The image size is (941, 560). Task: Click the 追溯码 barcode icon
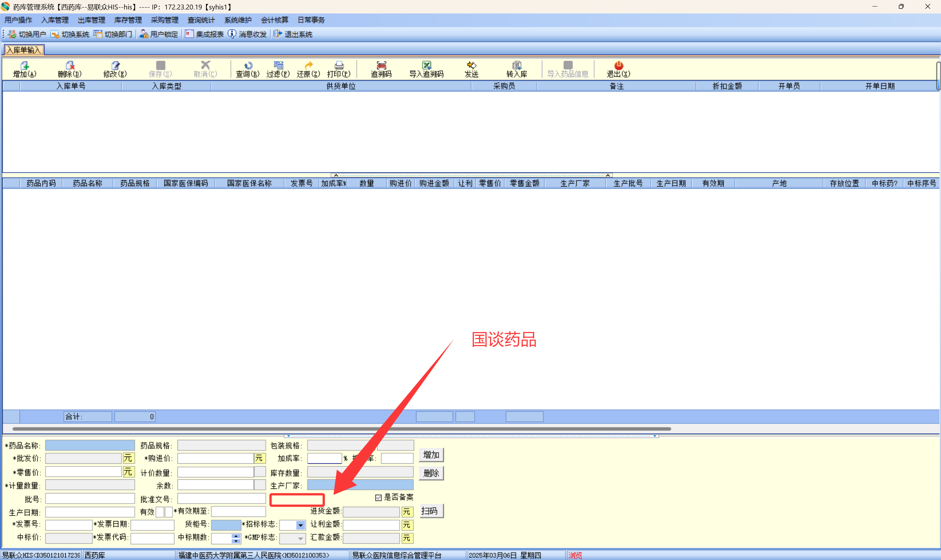point(381,66)
